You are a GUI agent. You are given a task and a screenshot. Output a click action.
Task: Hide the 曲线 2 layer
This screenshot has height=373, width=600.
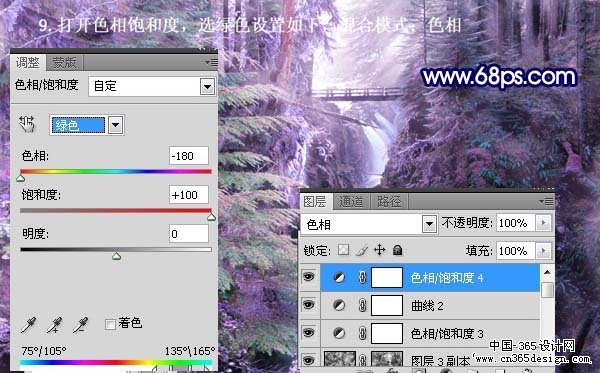(x=309, y=305)
